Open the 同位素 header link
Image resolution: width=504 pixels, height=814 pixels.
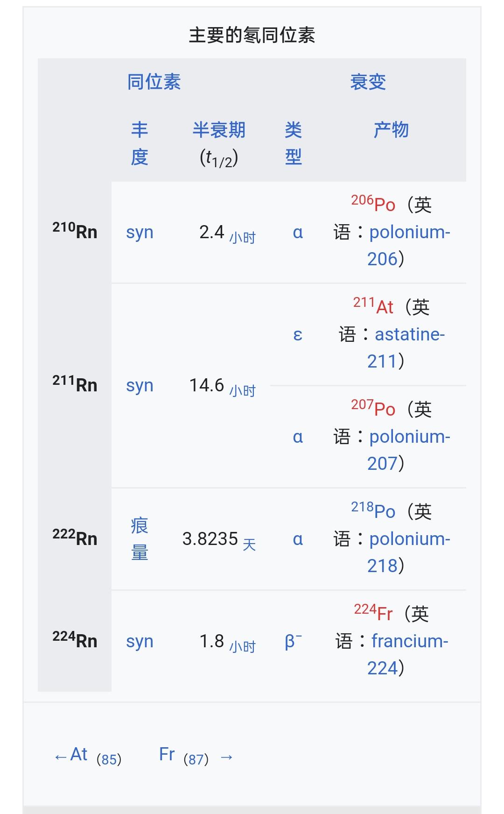pyautogui.click(x=154, y=82)
